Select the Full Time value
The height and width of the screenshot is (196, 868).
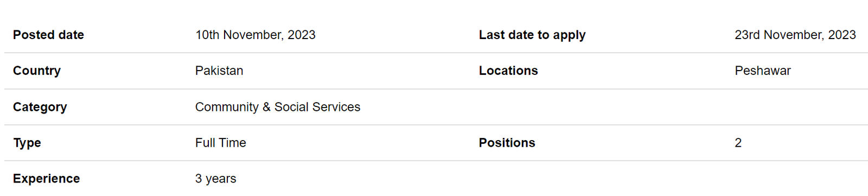coord(221,143)
